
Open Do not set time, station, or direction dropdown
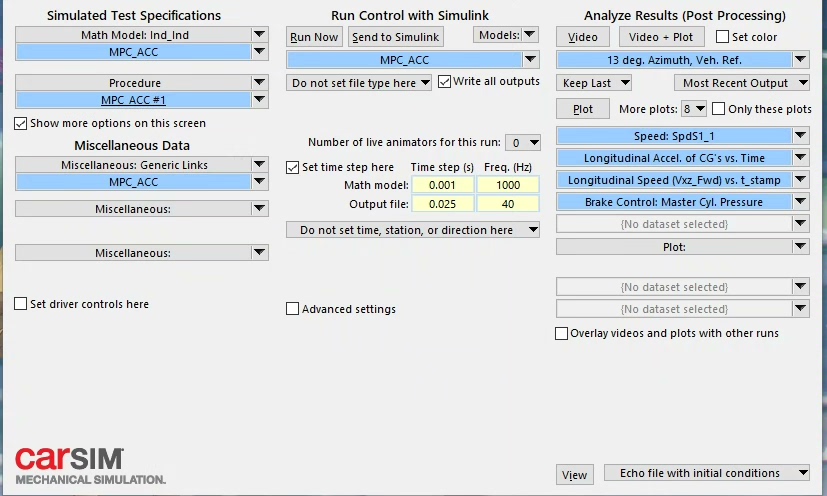click(413, 230)
